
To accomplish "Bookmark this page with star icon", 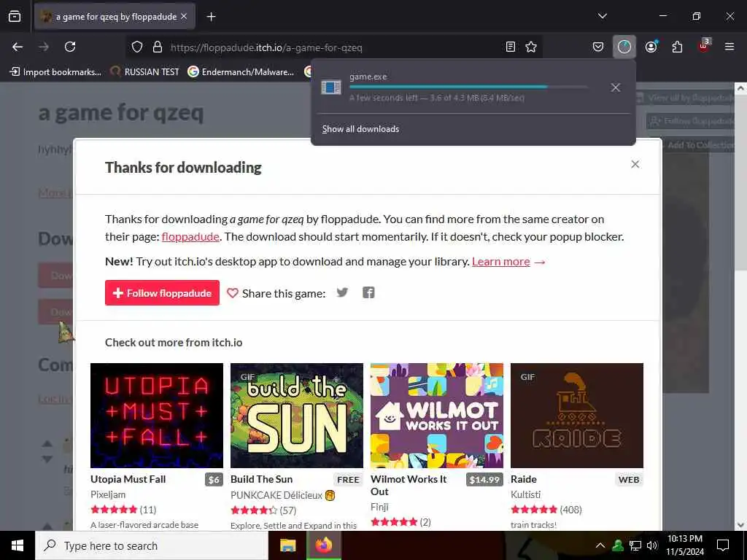I will coord(531,47).
